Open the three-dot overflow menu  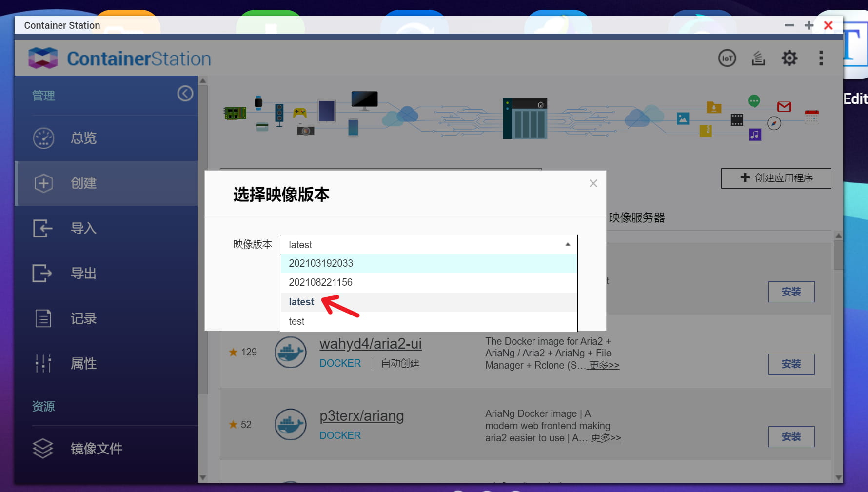point(821,58)
